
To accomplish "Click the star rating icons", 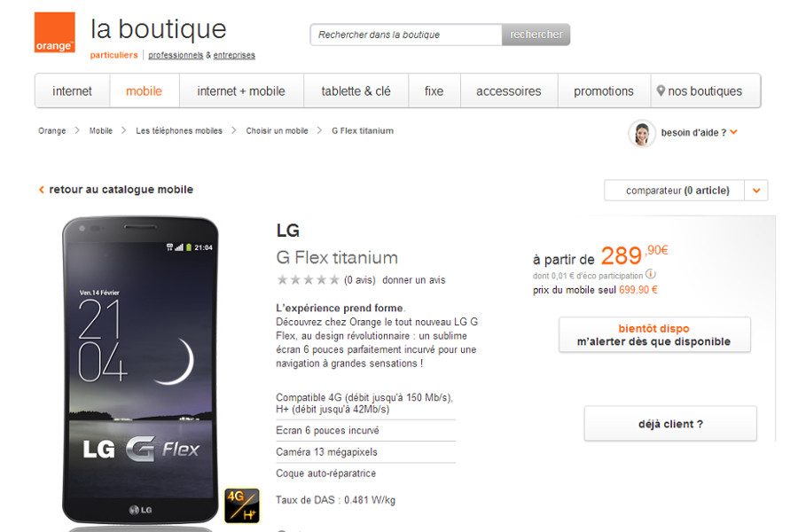I will click(x=308, y=280).
